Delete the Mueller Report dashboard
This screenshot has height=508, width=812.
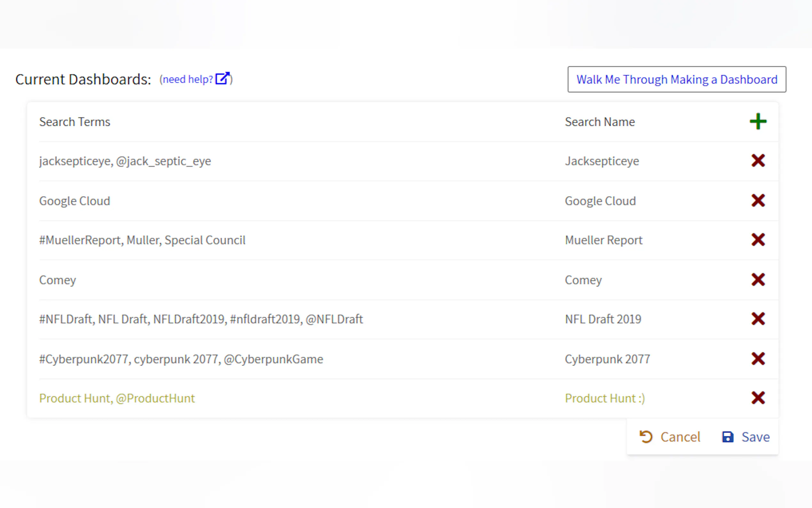[758, 240]
